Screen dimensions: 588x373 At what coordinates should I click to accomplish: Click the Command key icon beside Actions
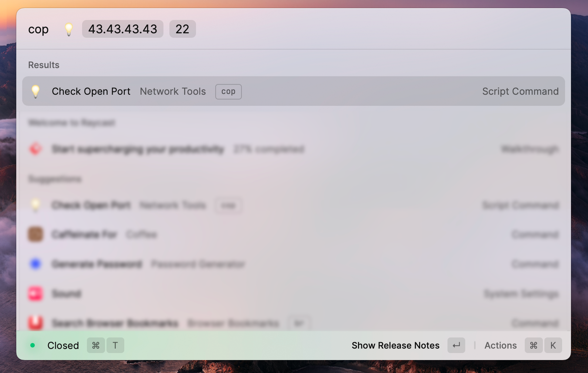[533, 345]
